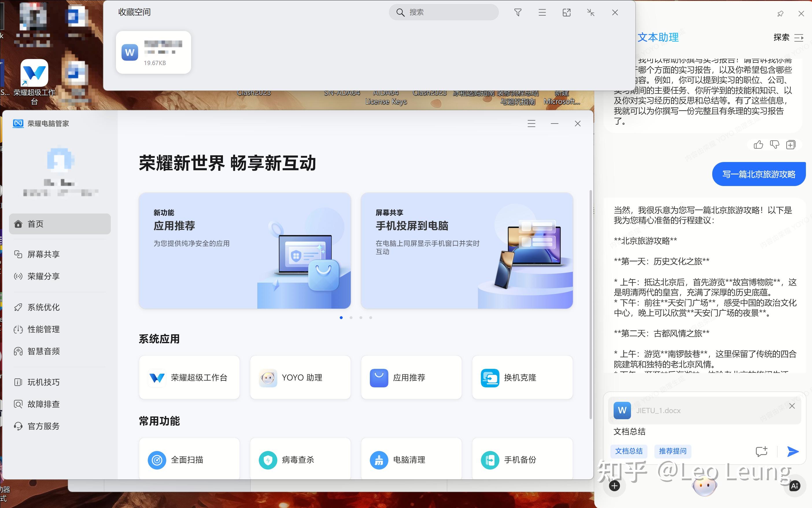This screenshot has height=508, width=812.
Task: Open the 手机投屏到电脑 banner card
Action: 467,251
